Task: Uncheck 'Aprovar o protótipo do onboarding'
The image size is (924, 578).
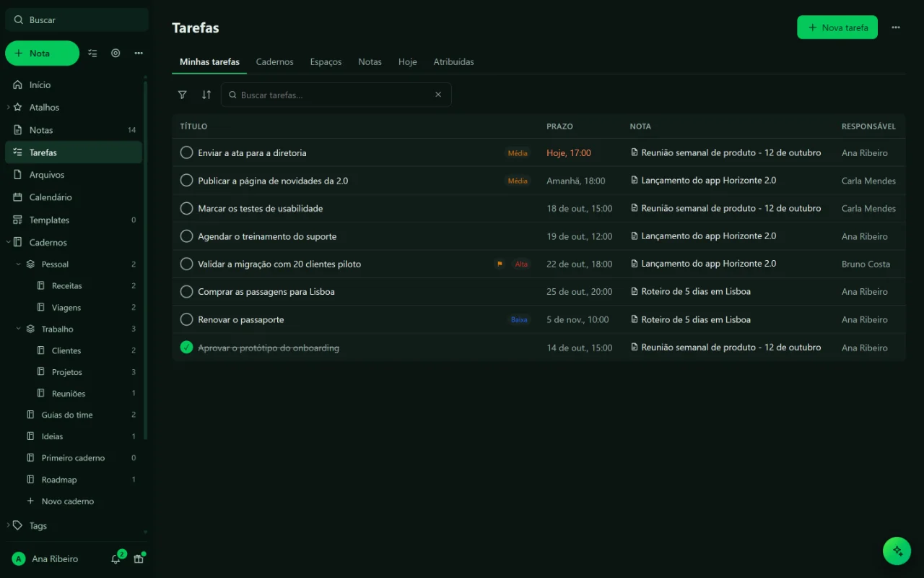Action: pos(186,348)
